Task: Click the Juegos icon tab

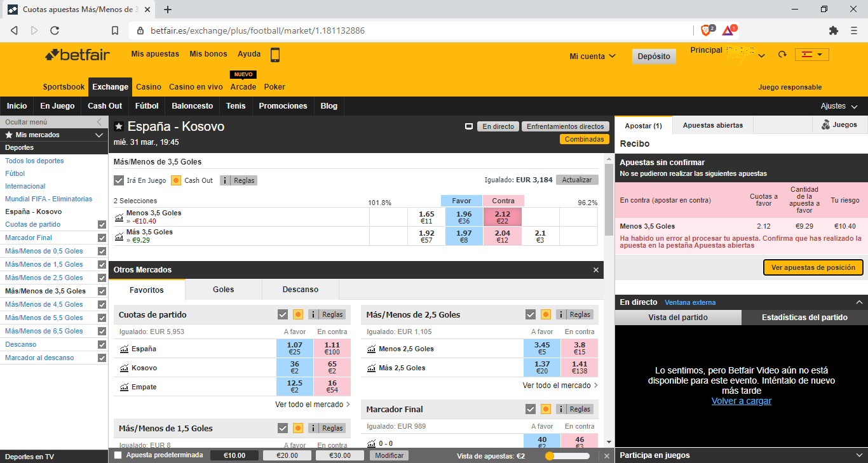Action: (x=839, y=125)
